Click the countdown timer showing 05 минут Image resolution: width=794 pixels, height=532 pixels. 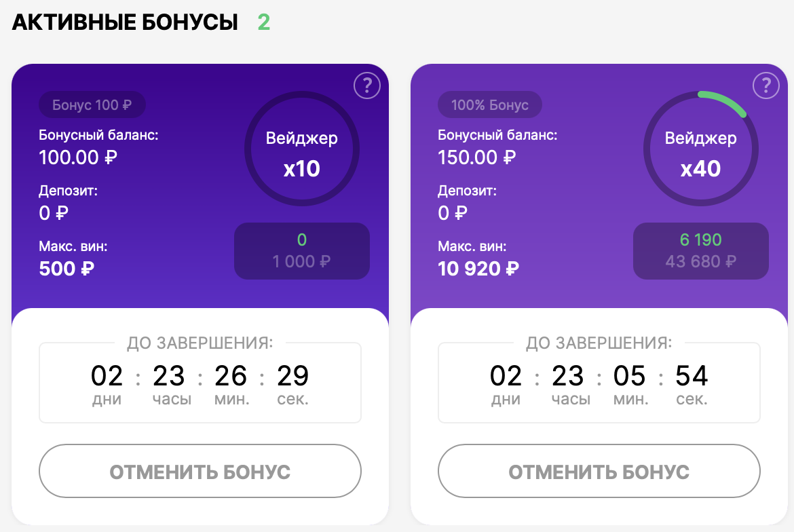tap(630, 383)
